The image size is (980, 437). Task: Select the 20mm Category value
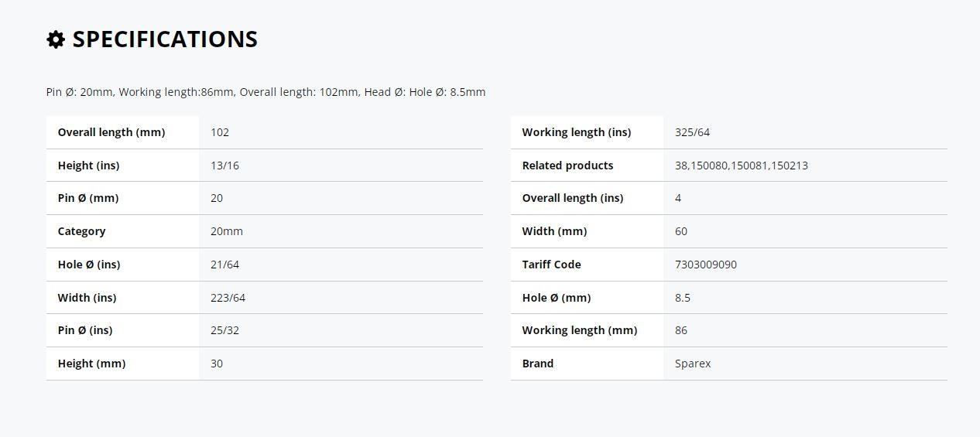pos(227,231)
